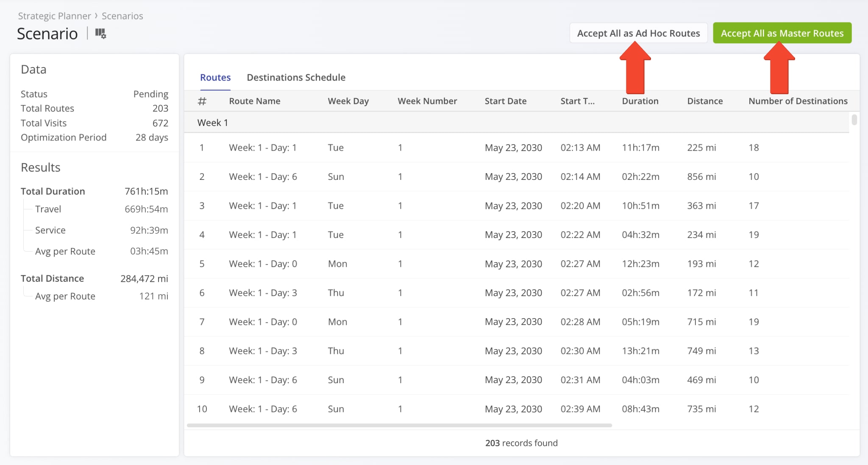The height and width of the screenshot is (465, 868).
Task: Click Avg per Route 121 mi value
Action: [x=153, y=296]
